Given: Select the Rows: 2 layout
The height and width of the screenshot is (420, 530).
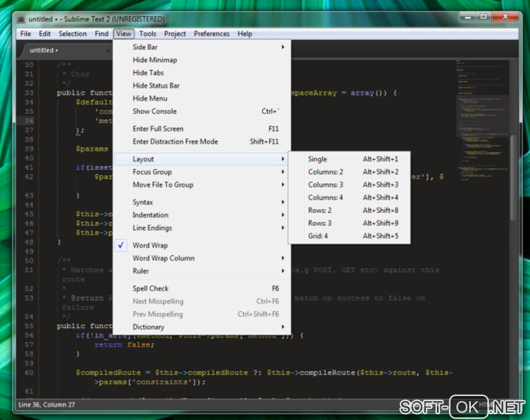Looking at the screenshot, I should tap(350, 211).
